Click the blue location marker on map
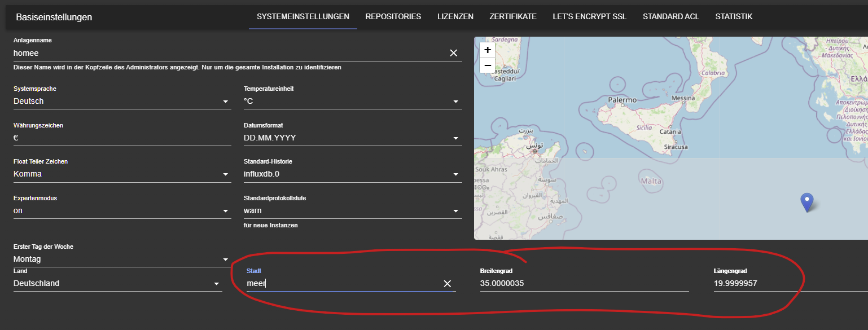Screen dimensions: 868x330 tap(808, 203)
